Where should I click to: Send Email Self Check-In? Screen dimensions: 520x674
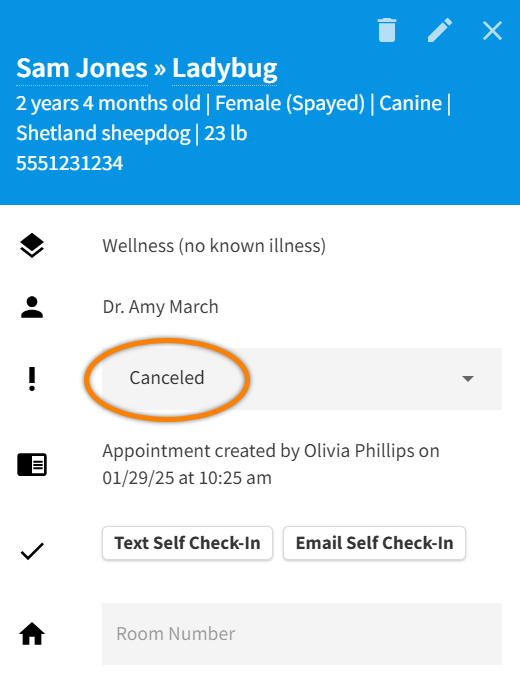(x=374, y=543)
